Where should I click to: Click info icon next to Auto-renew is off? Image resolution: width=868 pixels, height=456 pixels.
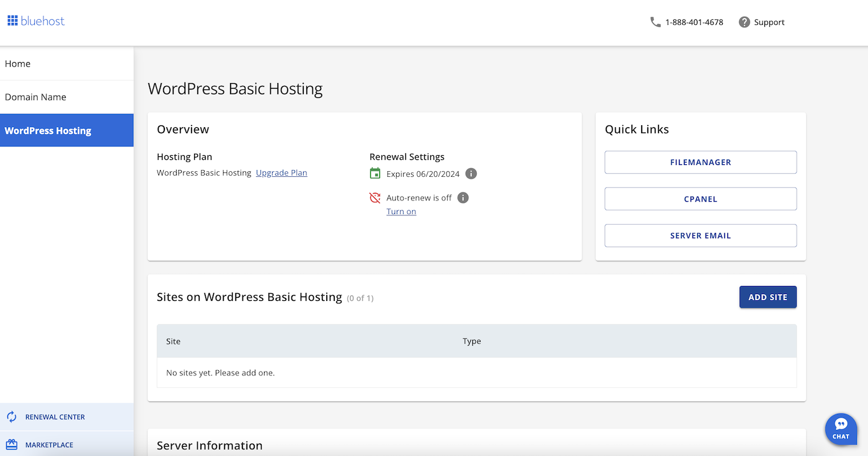tap(463, 198)
